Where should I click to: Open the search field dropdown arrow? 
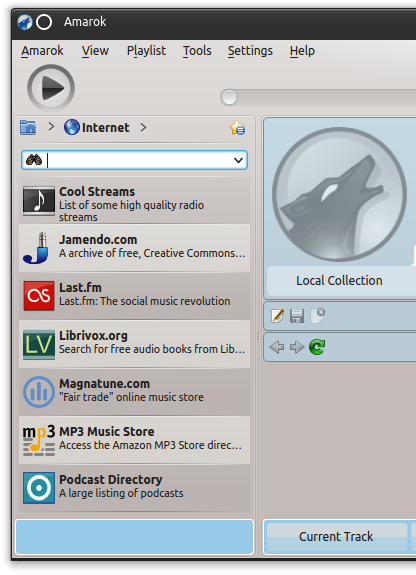coord(238,160)
